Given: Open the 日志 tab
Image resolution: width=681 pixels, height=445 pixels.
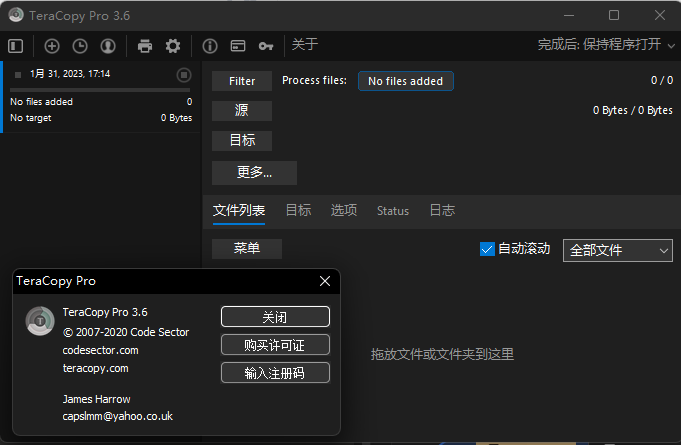Looking at the screenshot, I should tap(442, 211).
